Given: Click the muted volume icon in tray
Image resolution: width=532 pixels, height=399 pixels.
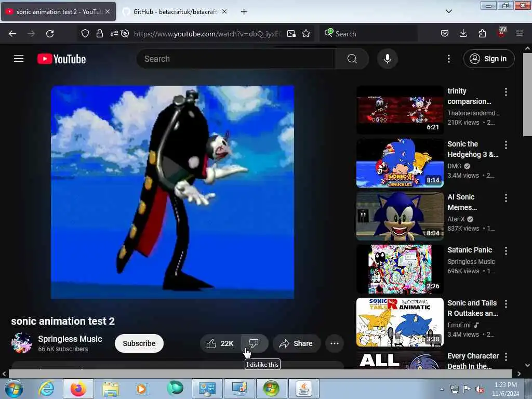Looking at the screenshot, I should click(x=480, y=390).
